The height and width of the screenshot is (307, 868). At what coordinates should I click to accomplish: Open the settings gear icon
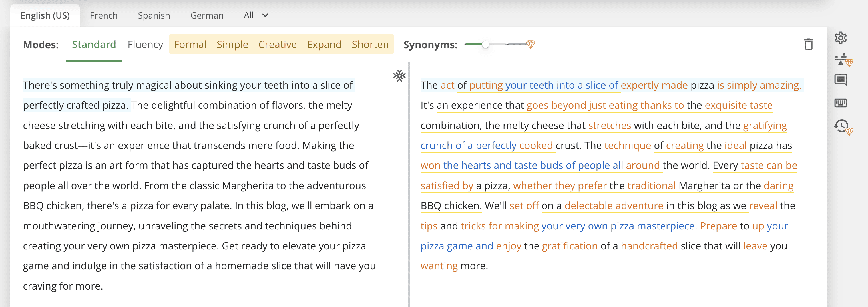tap(840, 38)
